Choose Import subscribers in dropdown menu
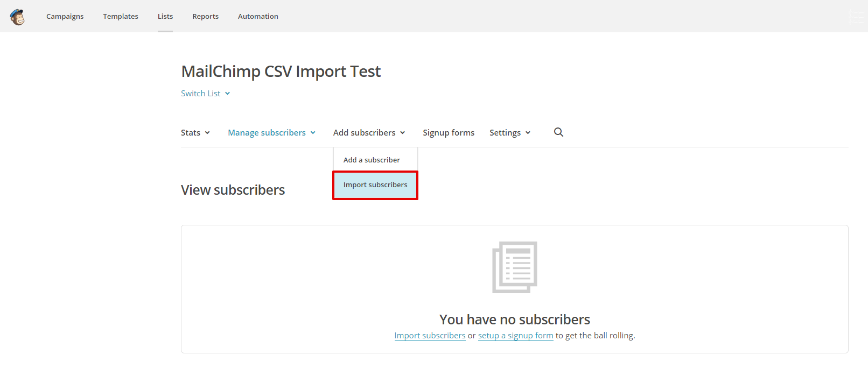 (x=375, y=185)
